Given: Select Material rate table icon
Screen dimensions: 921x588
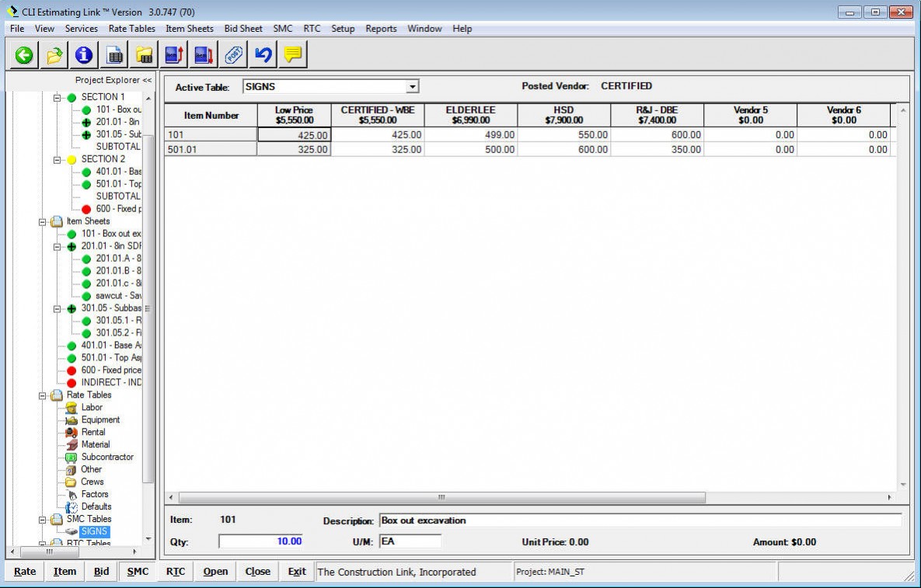Looking at the screenshot, I should point(71,445).
